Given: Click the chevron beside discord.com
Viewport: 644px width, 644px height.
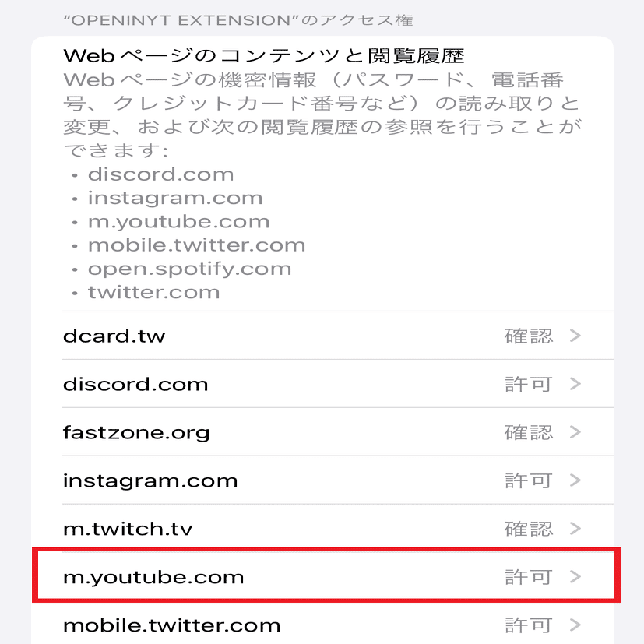Looking at the screenshot, I should tap(575, 384).
